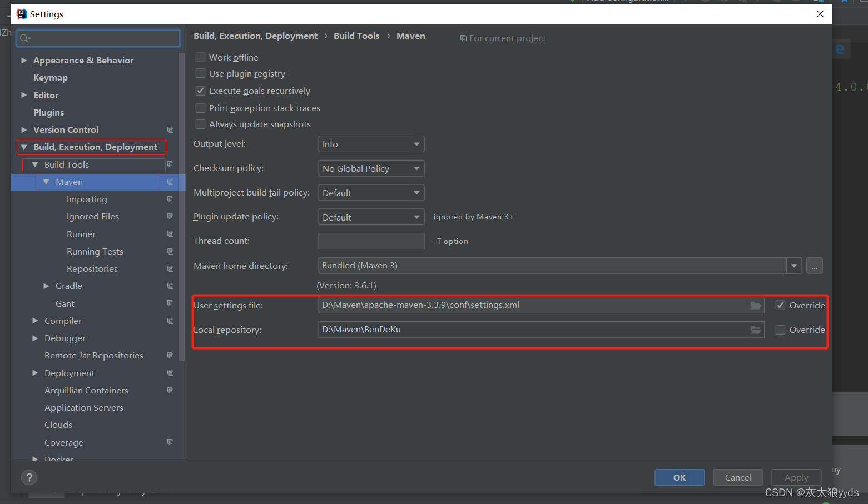Click the For current project icon
Viewport: 868px width, 504px height.
pyautogui.click(x=463, y=38)
